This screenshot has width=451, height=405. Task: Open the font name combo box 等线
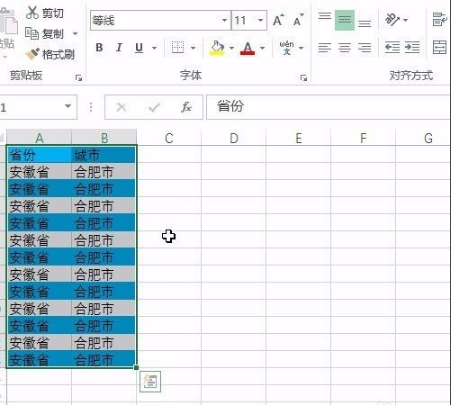pyautogui.click(x=160, y=21)
